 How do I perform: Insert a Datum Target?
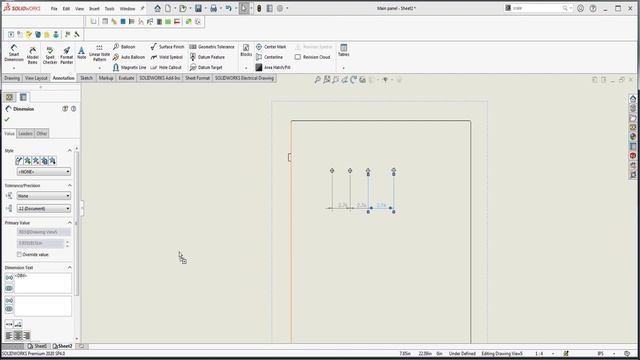tap(206, 67)
